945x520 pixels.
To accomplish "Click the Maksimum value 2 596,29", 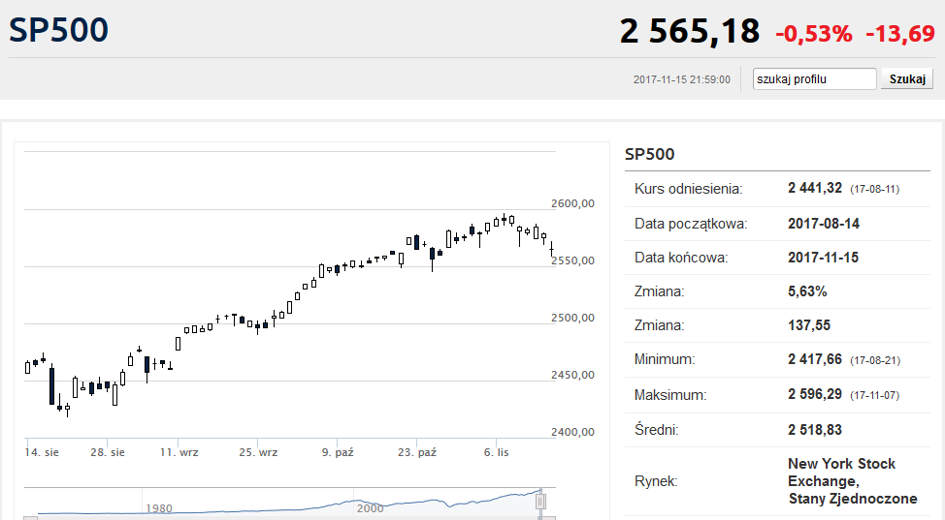I will (815, 395).
